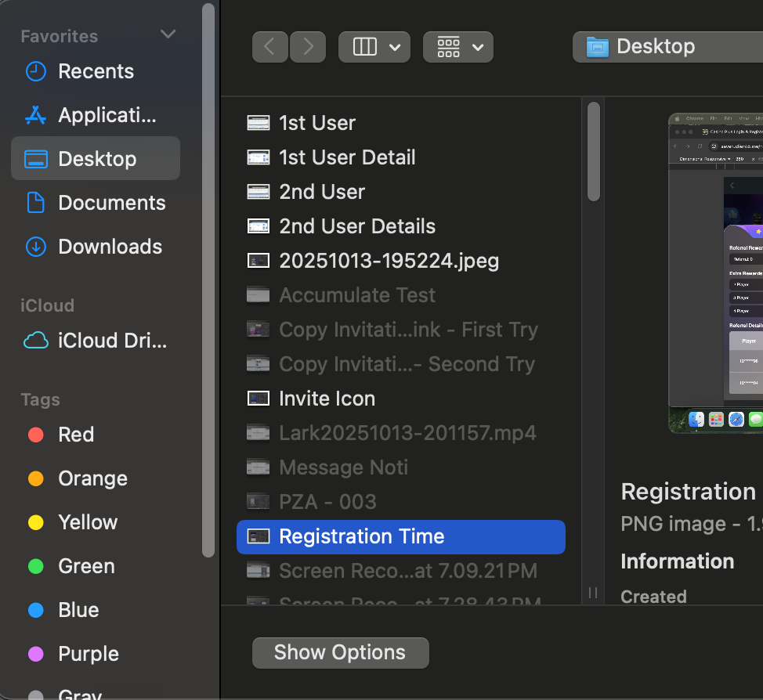
Task: Select Documents in the sidebar
Action: coord(111,203)
